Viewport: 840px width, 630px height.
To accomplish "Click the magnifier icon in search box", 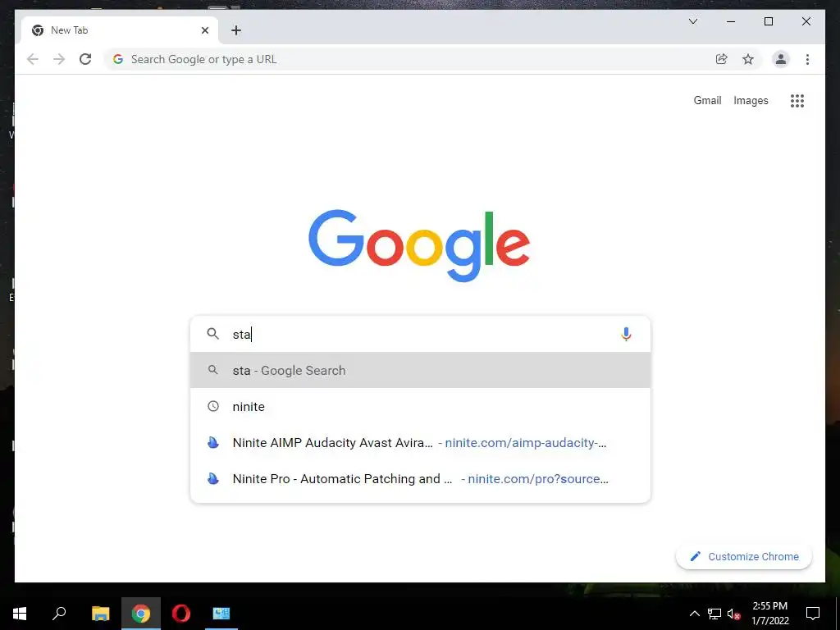I will pyautogui.click(x=213, y=334).
